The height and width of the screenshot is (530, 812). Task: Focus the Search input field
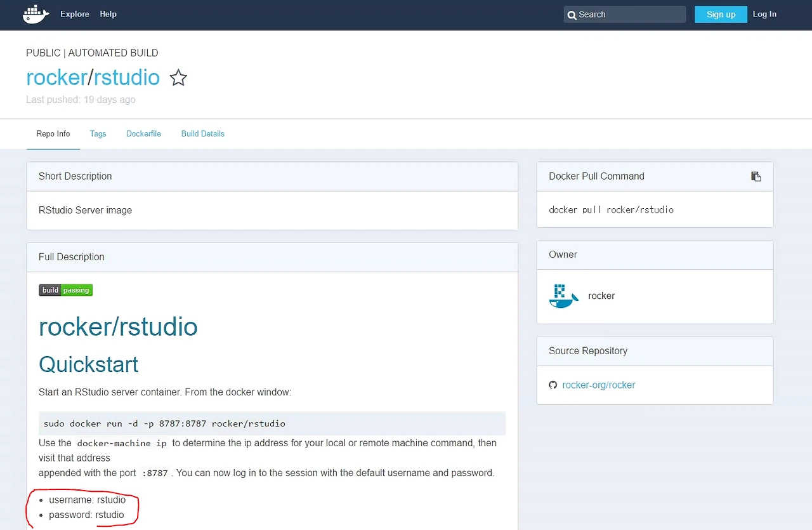point(625,15)
